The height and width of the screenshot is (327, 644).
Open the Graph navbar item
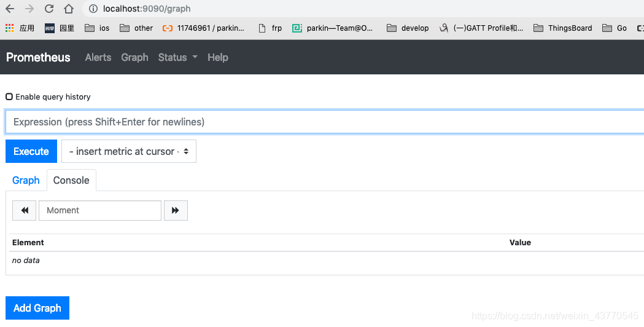tap(134, 57)
